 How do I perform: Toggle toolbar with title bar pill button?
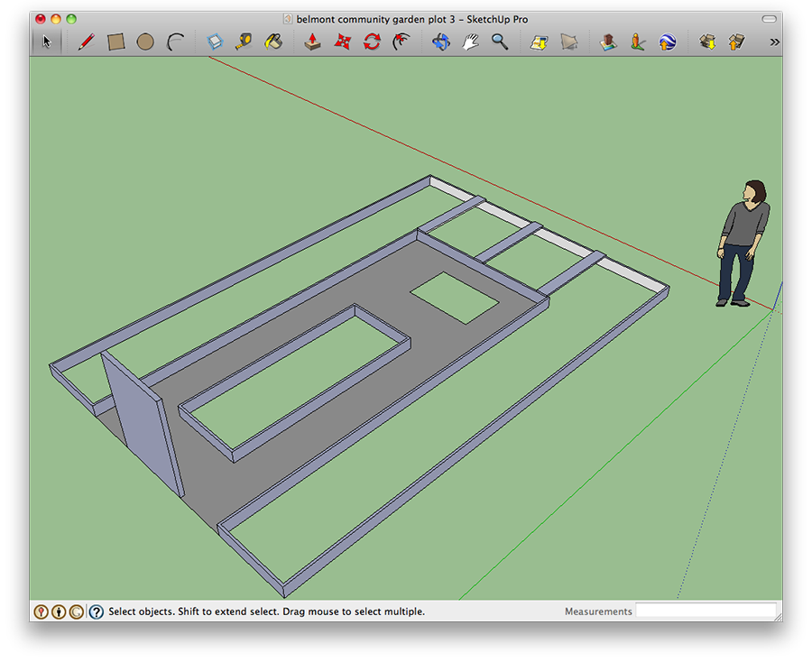pyautogui.click(x=769, y=19)
